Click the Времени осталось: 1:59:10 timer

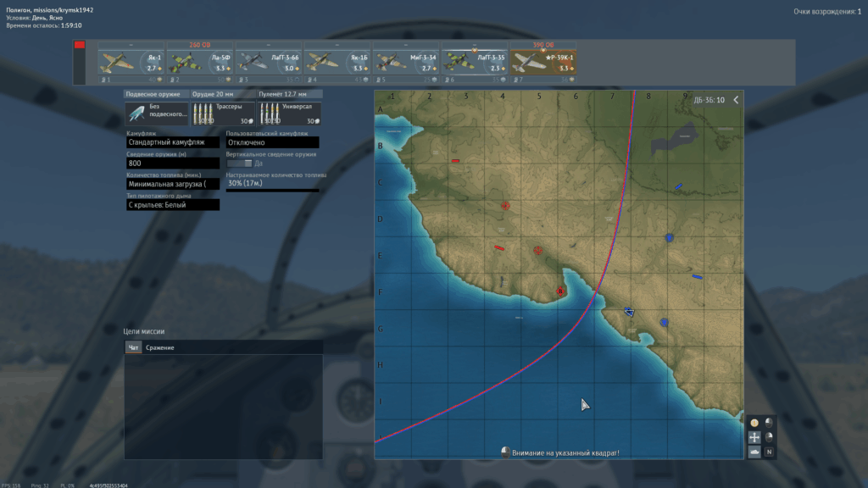coord(44,25)
